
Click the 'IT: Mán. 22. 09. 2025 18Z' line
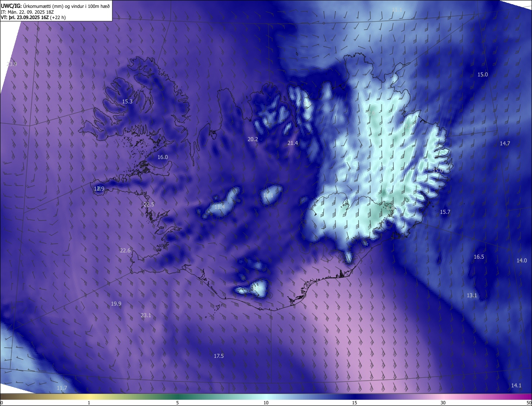point(27,12)
